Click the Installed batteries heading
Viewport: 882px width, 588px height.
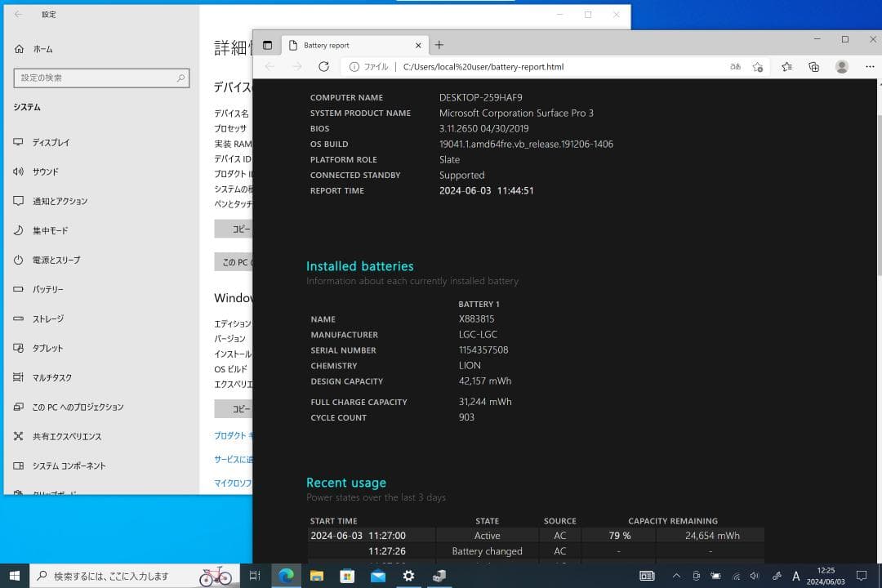[x=360, y=266]
